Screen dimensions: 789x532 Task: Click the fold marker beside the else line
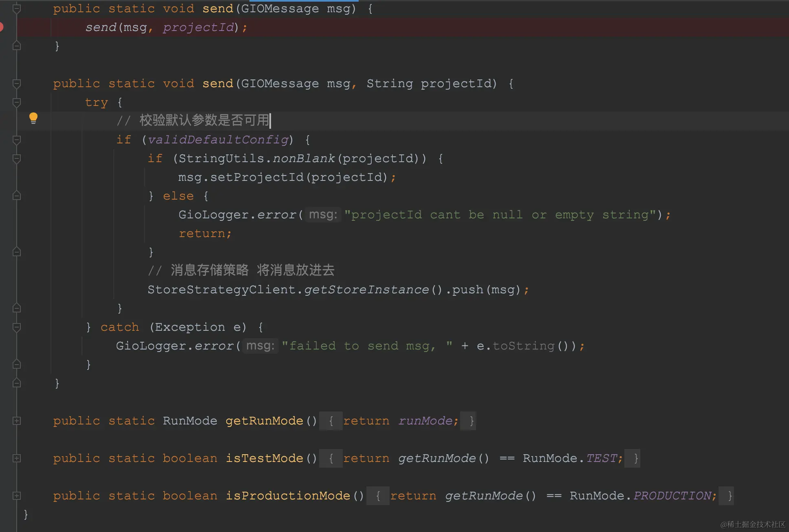(17, 196)
